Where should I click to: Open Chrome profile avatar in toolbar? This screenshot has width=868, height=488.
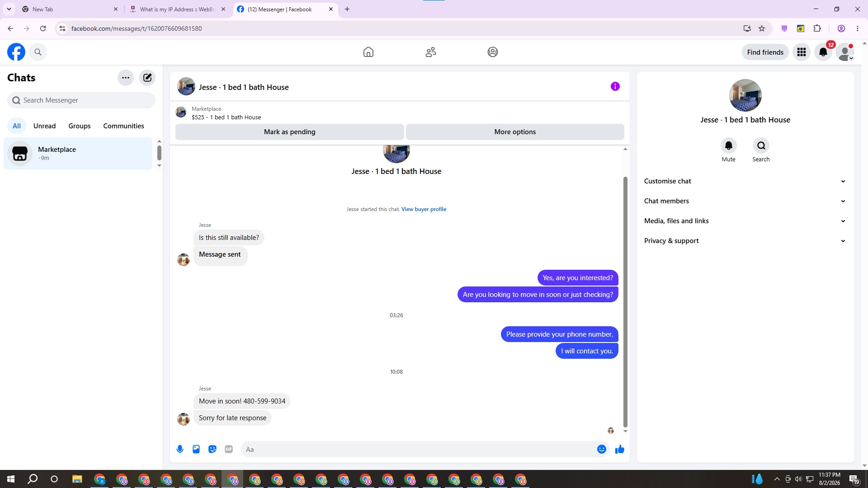(x=841, y=28)
